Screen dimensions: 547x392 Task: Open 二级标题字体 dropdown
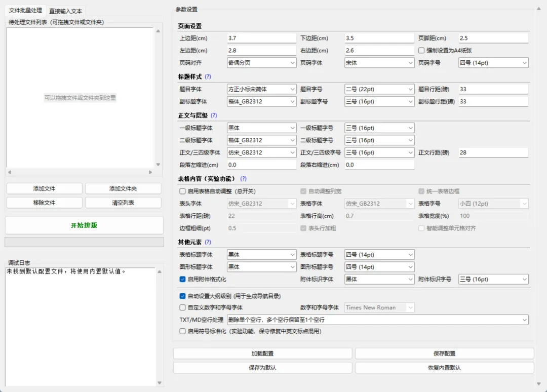(262, 140)
